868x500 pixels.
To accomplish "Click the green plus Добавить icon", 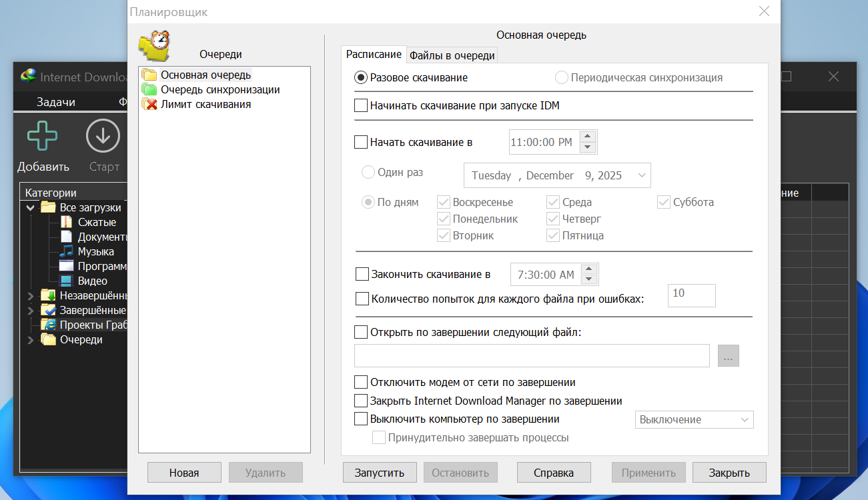I will (42, 137).
